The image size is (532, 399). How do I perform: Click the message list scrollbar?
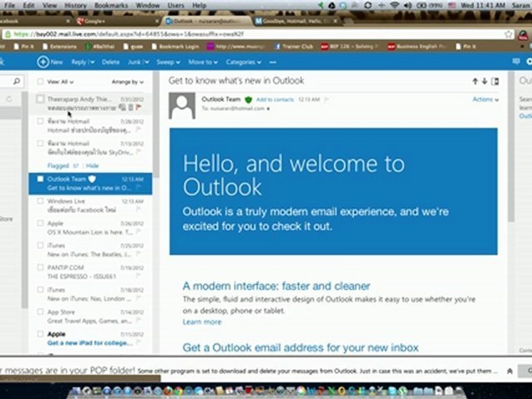tap(156, 126)
